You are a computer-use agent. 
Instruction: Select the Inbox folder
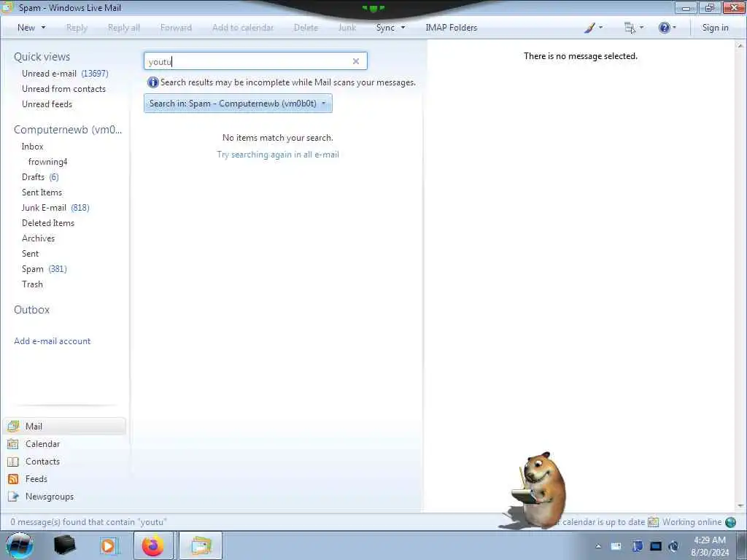tap(32, 147)
